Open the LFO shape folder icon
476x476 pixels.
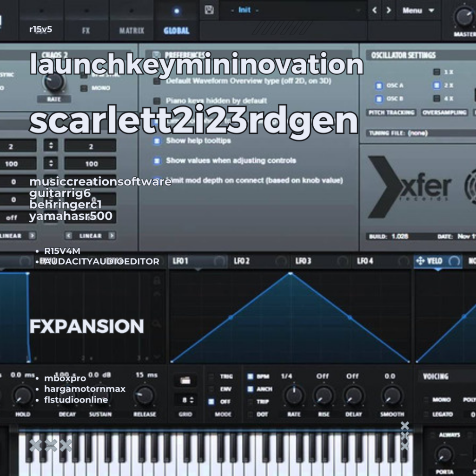185,380
